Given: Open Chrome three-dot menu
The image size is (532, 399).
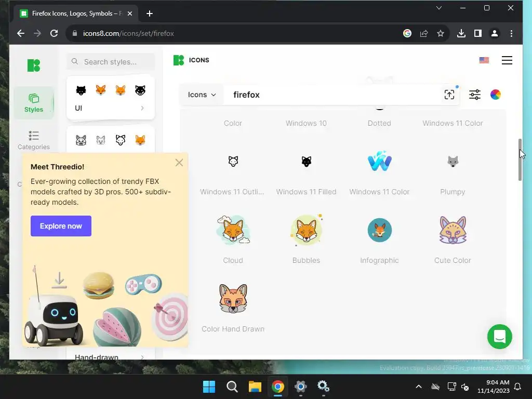Looking at the screenshot, I should point(511,33).
